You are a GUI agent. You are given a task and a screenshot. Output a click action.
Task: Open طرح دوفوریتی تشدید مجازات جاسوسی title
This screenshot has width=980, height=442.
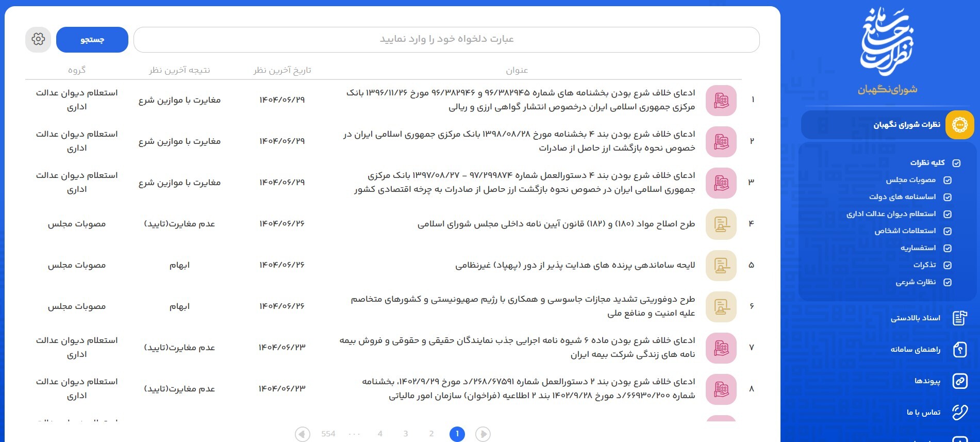point(523,306)
